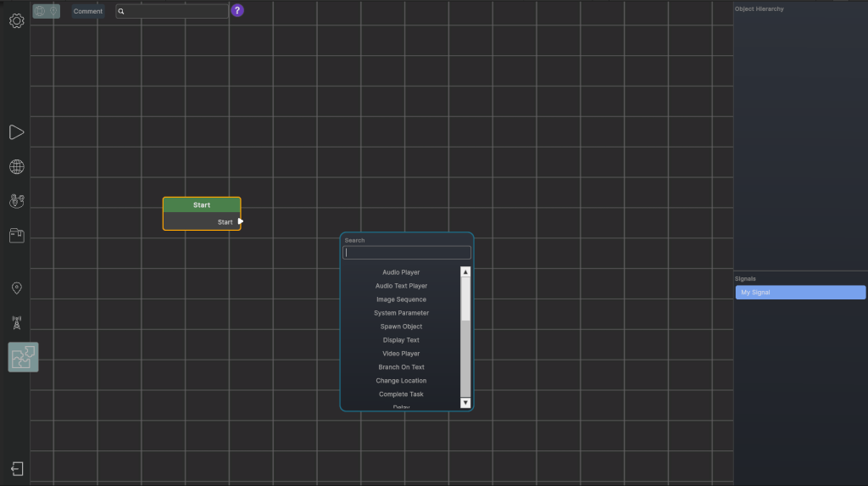
Task: Click the exit icon at sidebar bottom
Action: coord(17,469)
